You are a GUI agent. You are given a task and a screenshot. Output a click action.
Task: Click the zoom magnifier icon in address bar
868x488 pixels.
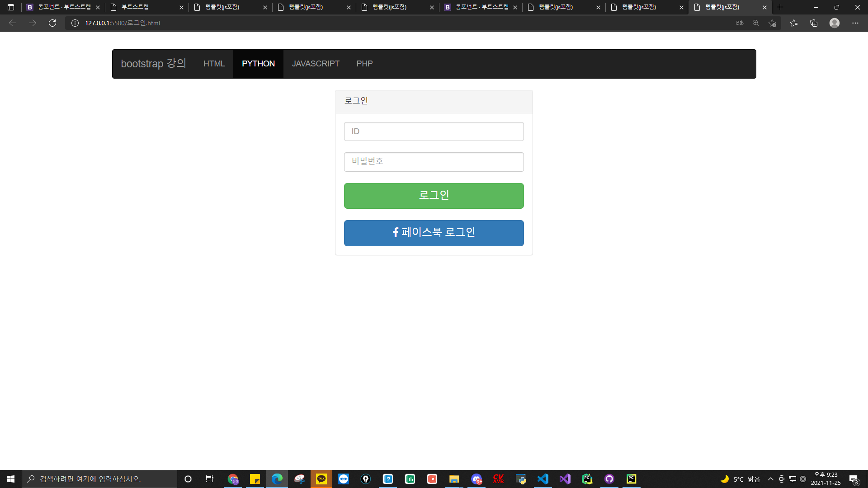click(x=755, y=23)
